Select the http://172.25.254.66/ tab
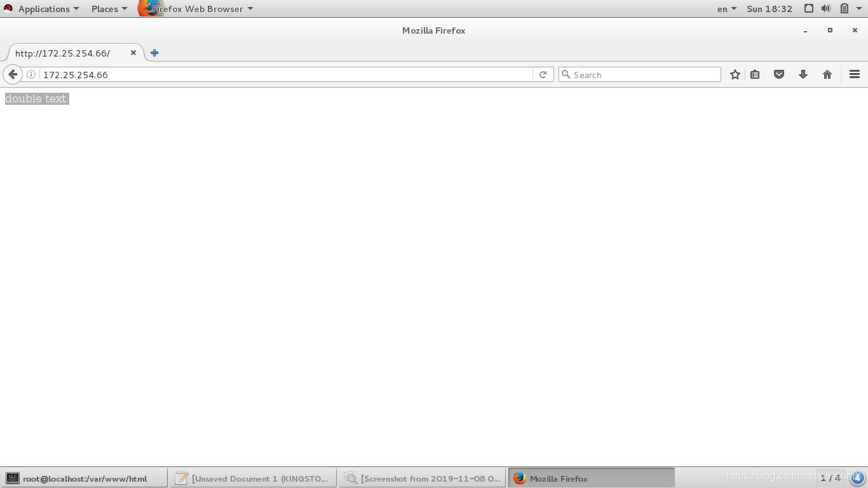This screenshot has height=488, width=868. 75,53
